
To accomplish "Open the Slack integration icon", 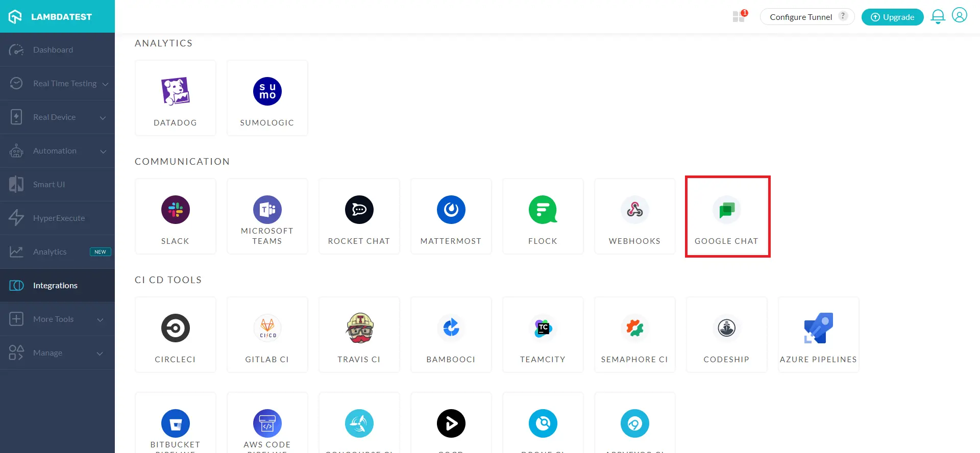I will point(175,210).
